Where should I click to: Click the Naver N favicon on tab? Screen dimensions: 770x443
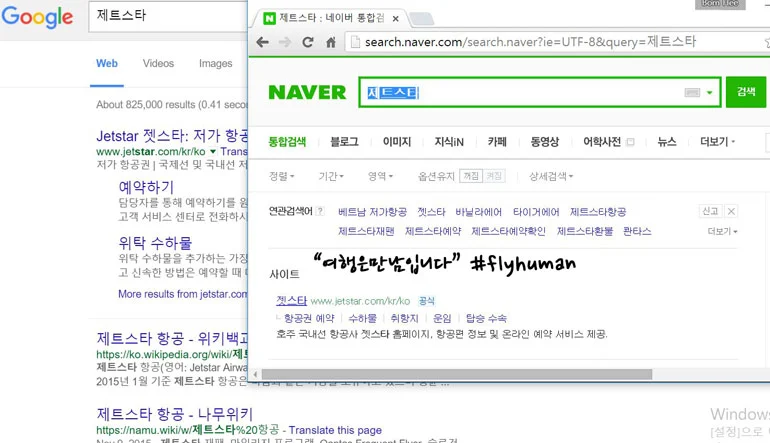point(269,19)
